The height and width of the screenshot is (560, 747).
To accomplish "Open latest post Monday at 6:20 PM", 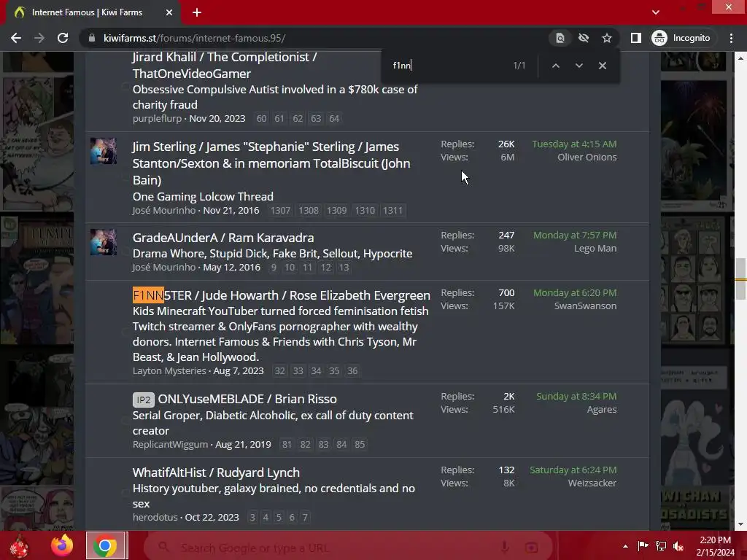I will (x=575, y=293).
